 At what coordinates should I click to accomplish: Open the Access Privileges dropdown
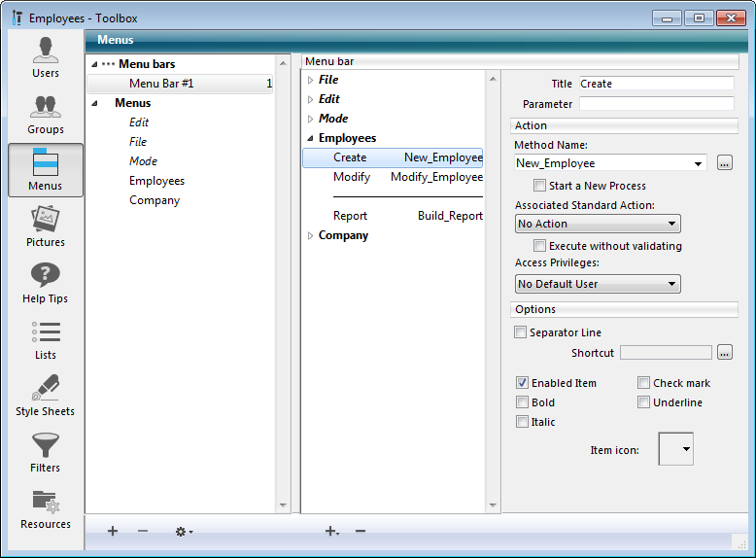point(597,284)
